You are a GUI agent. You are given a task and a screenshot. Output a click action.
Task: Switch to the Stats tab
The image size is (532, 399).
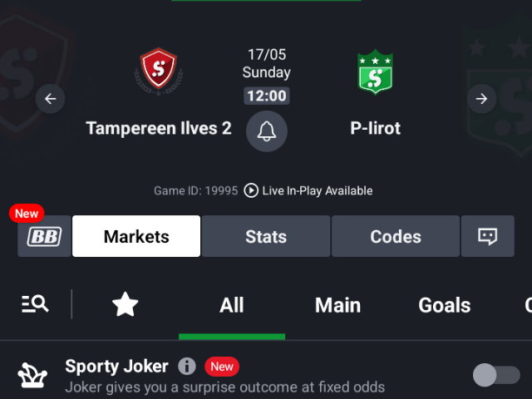[266, 236]
